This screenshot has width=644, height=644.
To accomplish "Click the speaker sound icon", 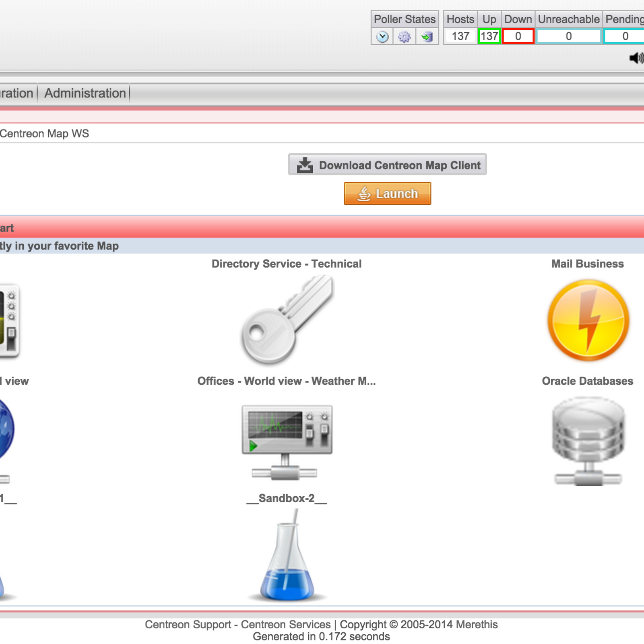I will coord(636,58).
